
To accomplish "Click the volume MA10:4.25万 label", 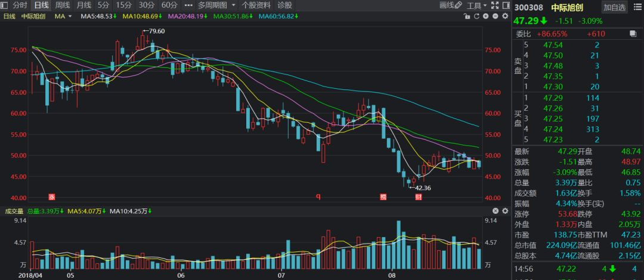I will click(130, 211).
